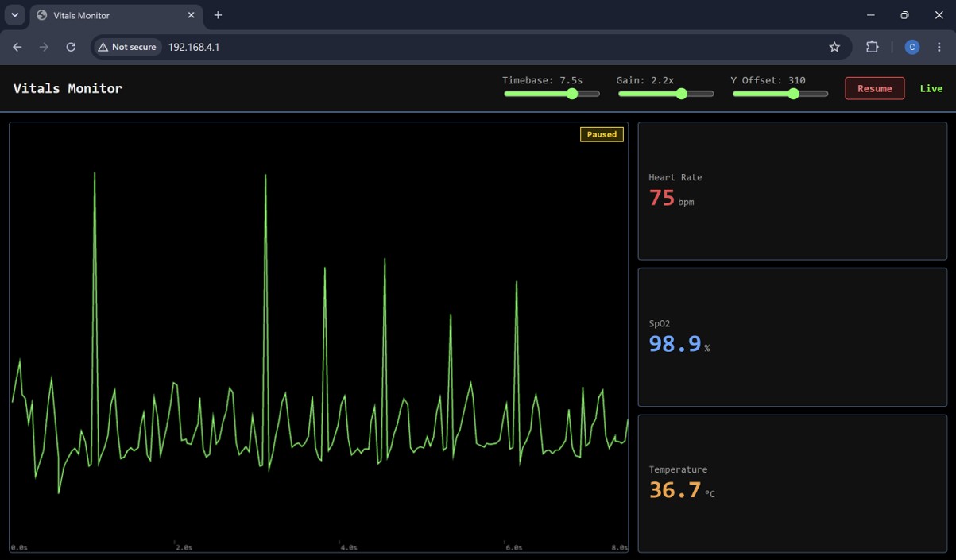The height and width of the screenshot is (560, 956).
Task: Restore down the browser window
Action: (904, 15)
